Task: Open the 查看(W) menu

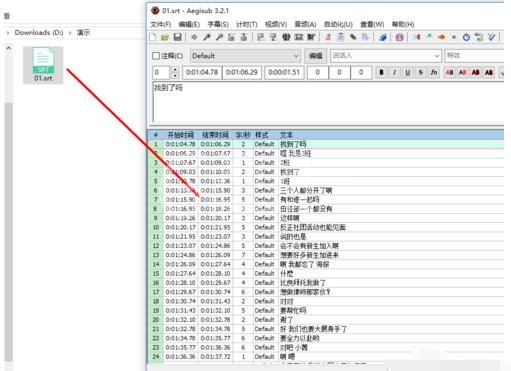Action: (372, 24)
